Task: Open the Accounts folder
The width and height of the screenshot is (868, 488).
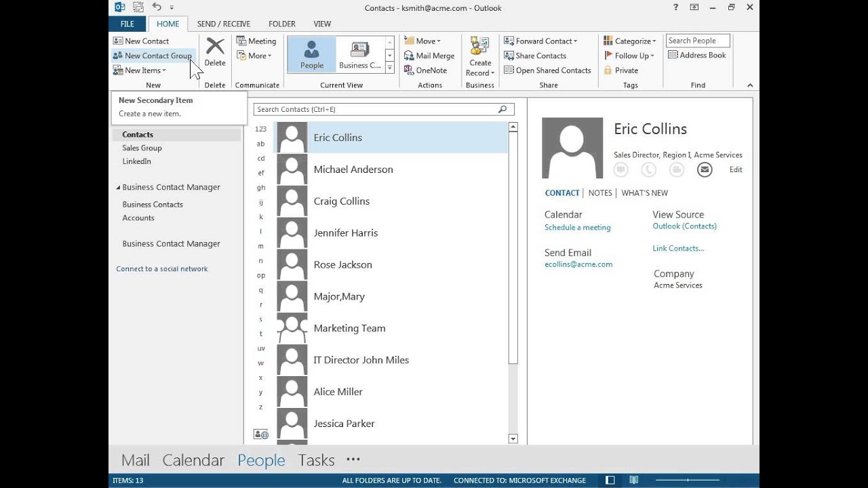Action: 138,218
